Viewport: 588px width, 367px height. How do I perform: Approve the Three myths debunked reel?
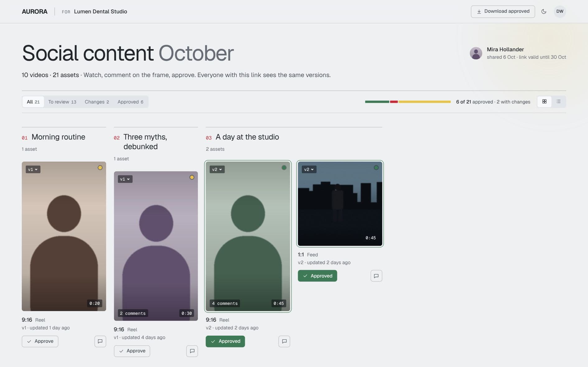(x=132, y=351)
